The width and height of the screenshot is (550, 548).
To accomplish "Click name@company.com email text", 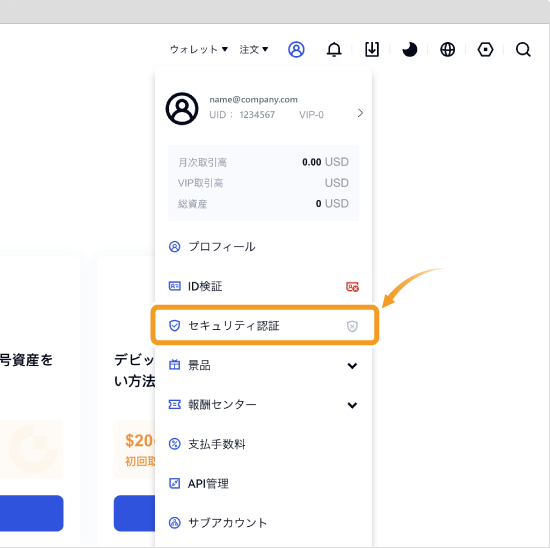I will (253, 100).
